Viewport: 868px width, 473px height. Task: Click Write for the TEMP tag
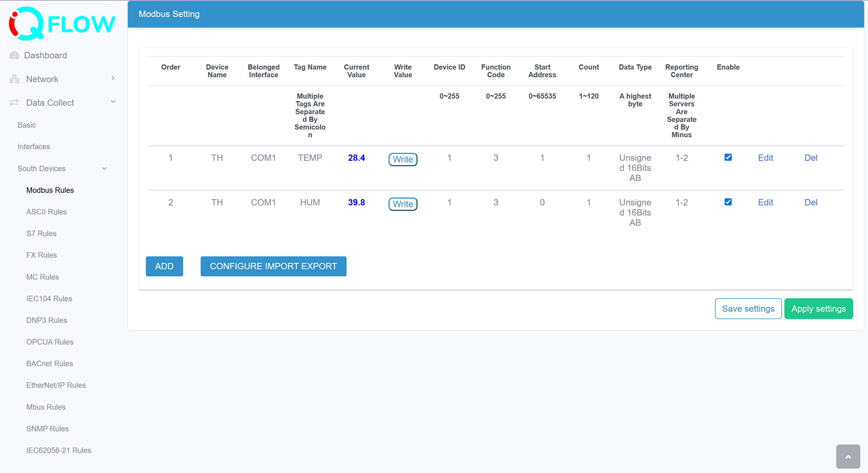[403, 159]
